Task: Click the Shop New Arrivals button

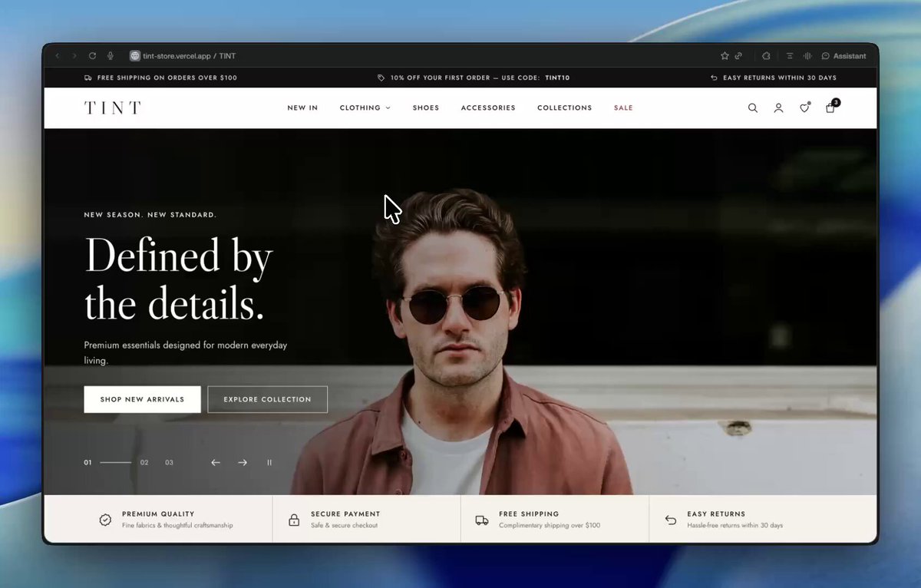Action: point(142,399)
